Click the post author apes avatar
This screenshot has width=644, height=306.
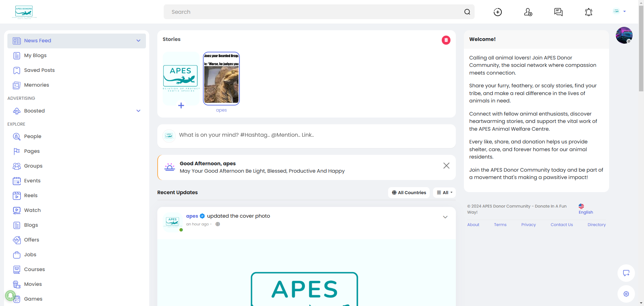pyautogui.click(x=172, y=222)
